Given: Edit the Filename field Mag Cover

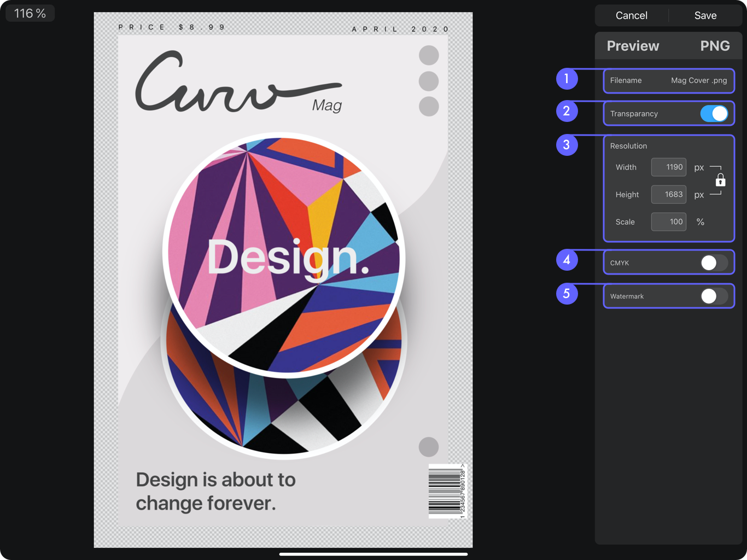Looking at the screenshot, I should pos(699,80).
